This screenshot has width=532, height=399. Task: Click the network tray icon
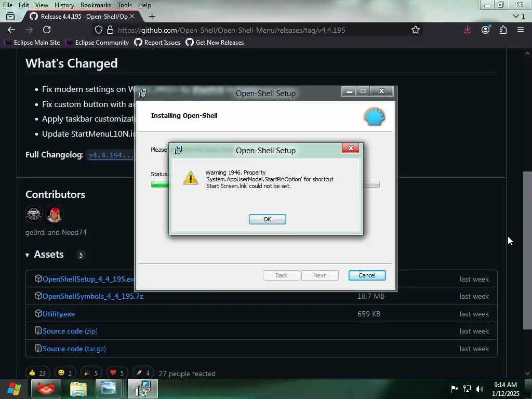pyautogui.click(x=467, y=389)
